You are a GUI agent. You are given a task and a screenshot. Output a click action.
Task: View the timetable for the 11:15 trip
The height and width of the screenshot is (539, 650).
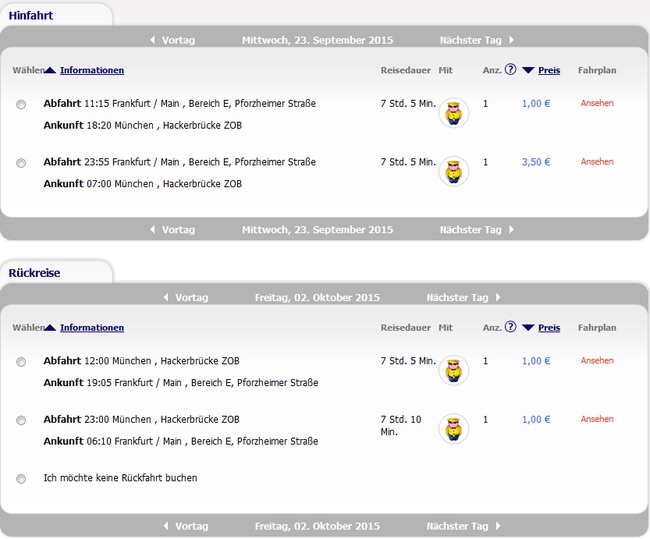click(x=597, y=103)
